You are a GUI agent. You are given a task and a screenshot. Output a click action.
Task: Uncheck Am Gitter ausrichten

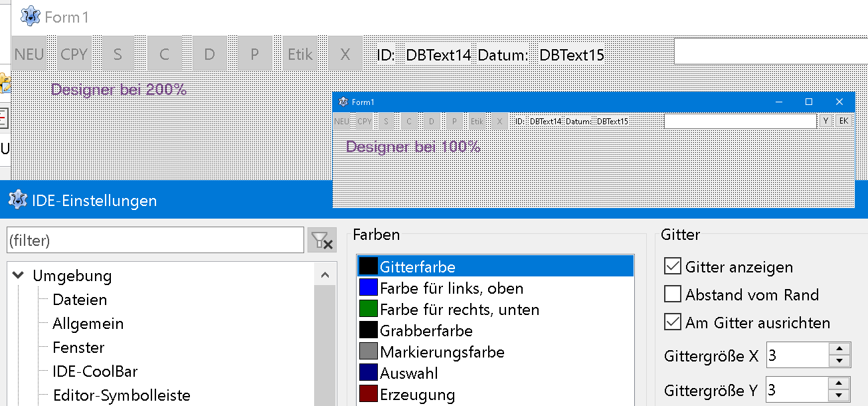673,322
